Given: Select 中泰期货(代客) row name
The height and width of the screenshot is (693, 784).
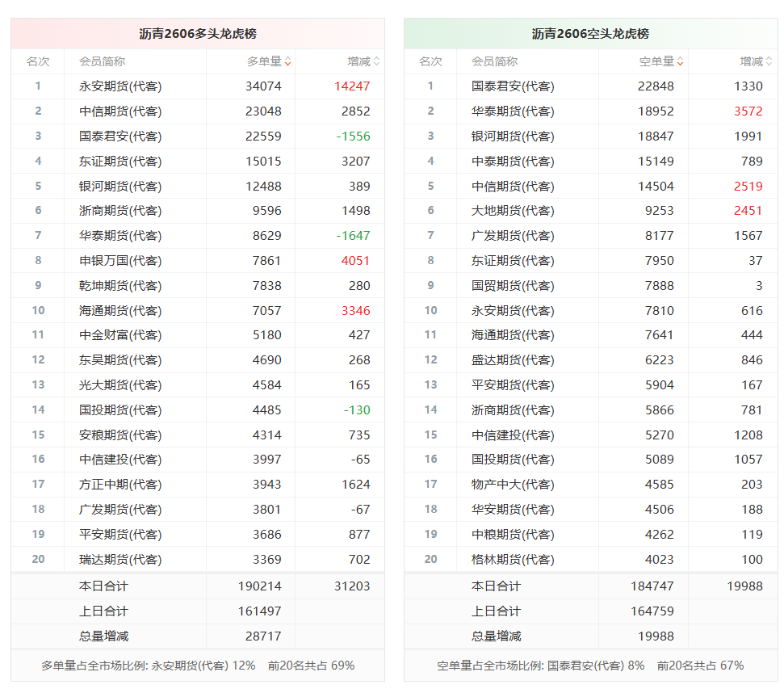Looking at the screenshot, I should coord(513,161).
